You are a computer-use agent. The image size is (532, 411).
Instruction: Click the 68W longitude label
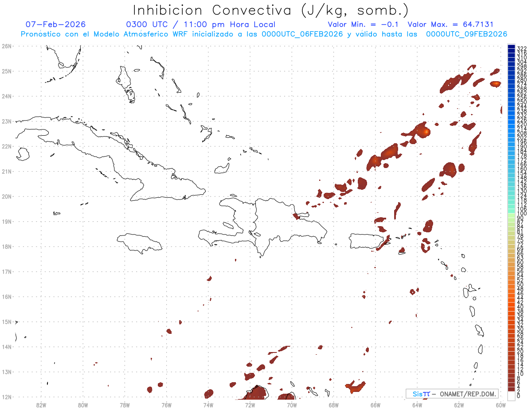(x=334, y=405)
